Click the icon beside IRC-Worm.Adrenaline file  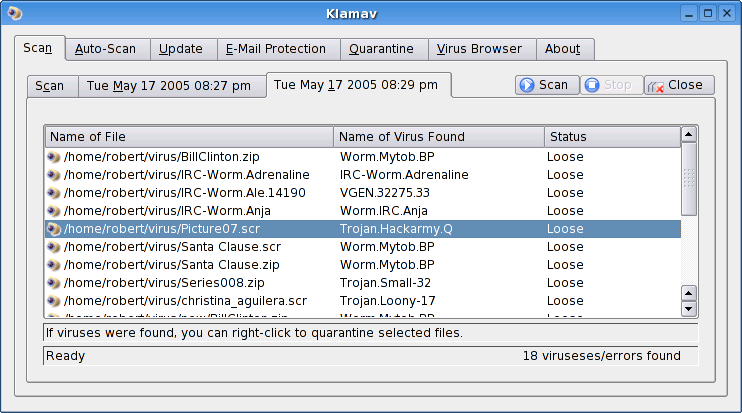(54, 175)
